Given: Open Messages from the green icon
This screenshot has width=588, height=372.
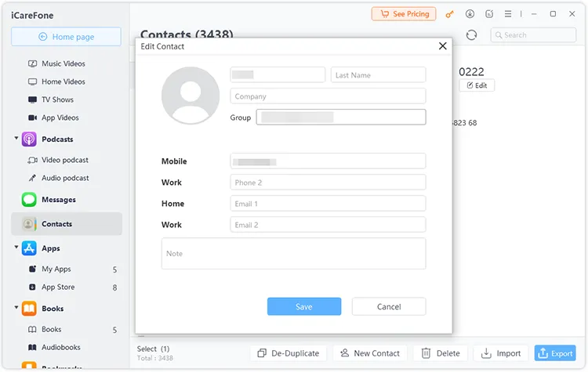Looking at the screenshot, I should click(29, 199).
